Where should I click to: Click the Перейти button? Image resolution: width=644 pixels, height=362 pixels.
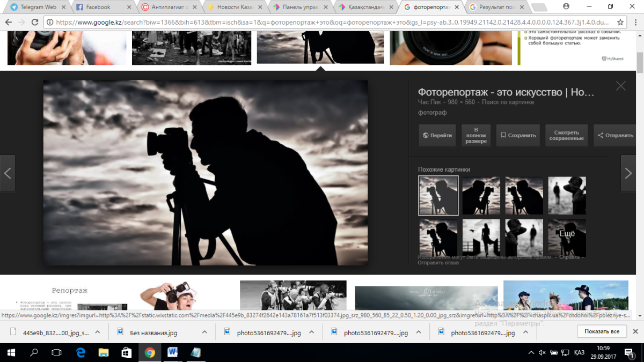tap(437, 136)
